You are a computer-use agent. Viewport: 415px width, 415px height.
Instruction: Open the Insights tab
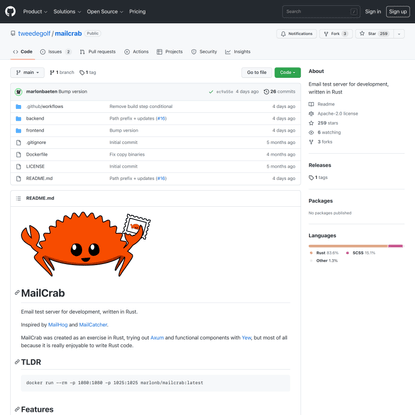(x=238, y=52)
